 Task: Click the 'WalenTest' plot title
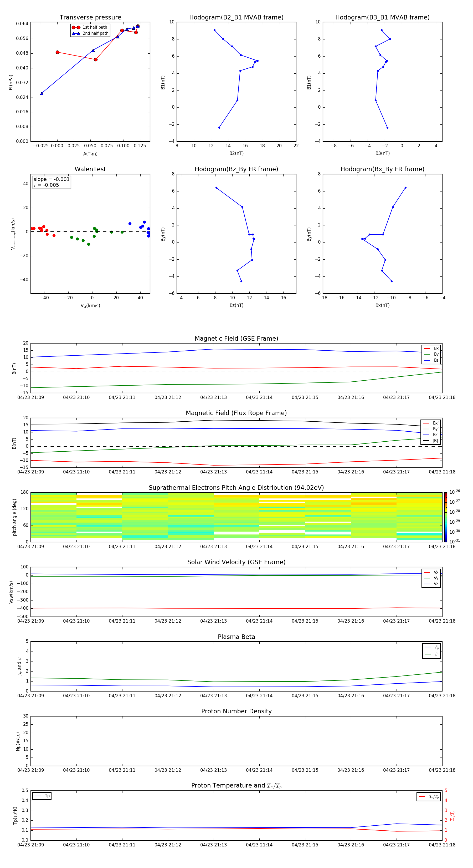point(90,169)
